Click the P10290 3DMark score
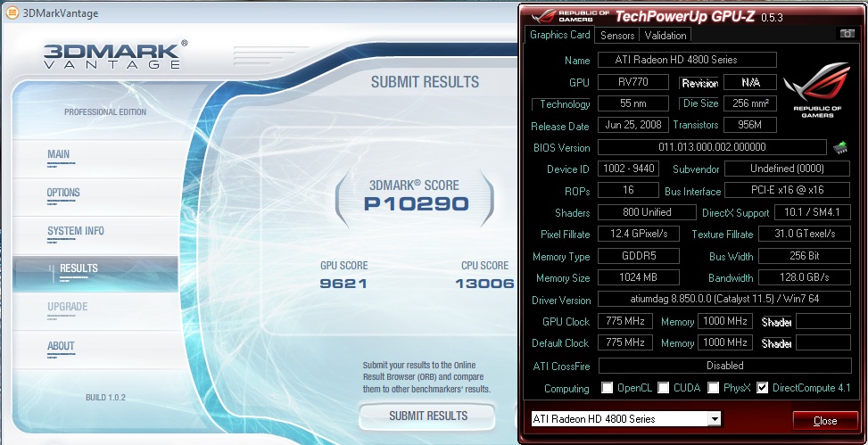Viewport: 868px width, 445px height. pos(416,203)
